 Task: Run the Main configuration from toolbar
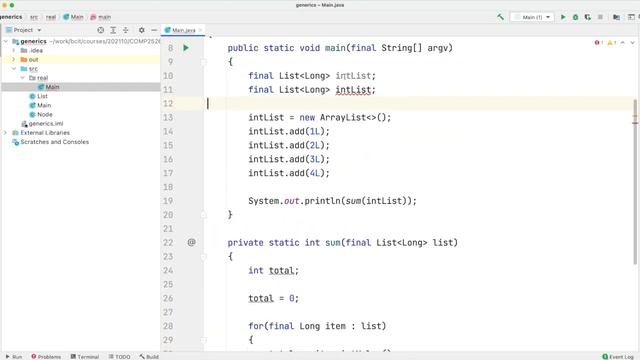pos(563,17)
